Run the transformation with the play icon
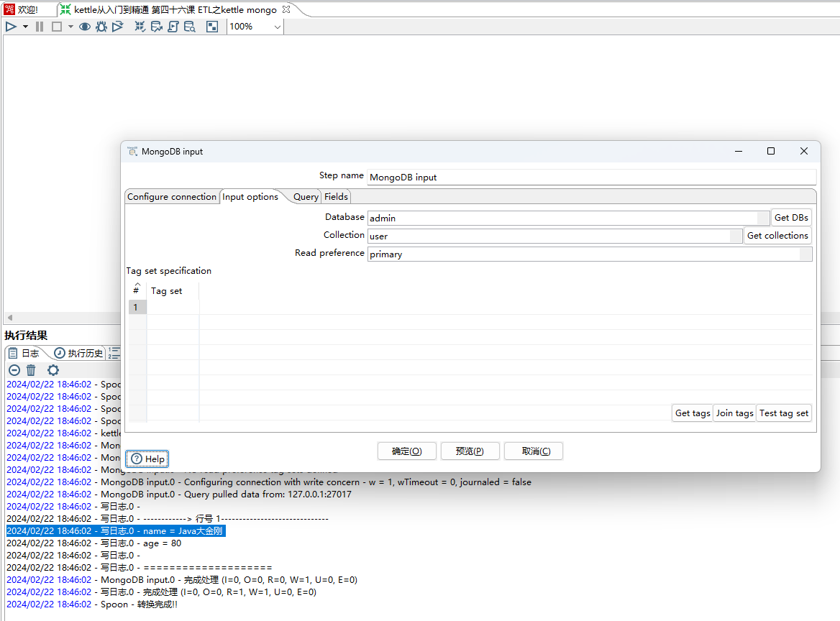Viewport: 840px width, 621px height. pos(10,27)
